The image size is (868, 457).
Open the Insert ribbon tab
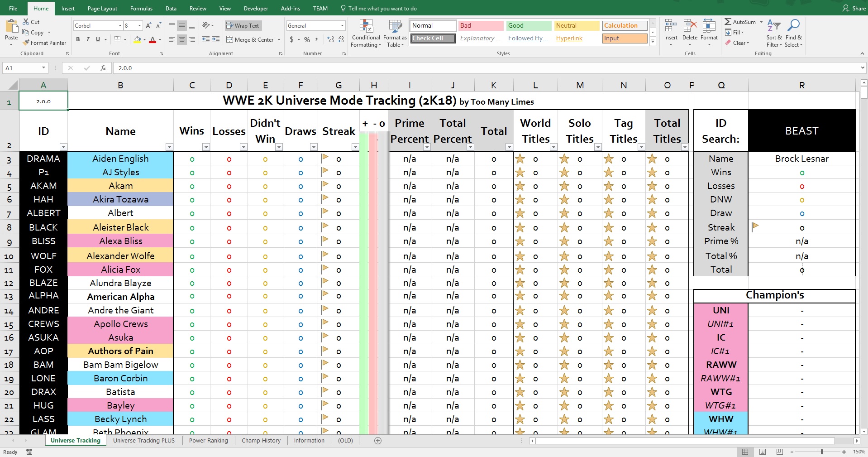point(68,8)
